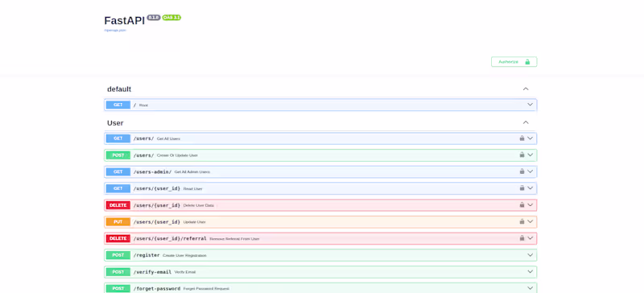Open the openapi.json link under FastAPI

115,31
